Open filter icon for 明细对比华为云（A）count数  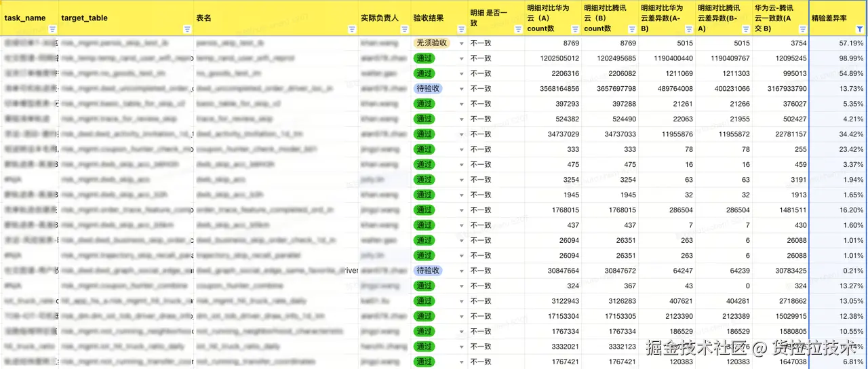click(x=574, y=29)
